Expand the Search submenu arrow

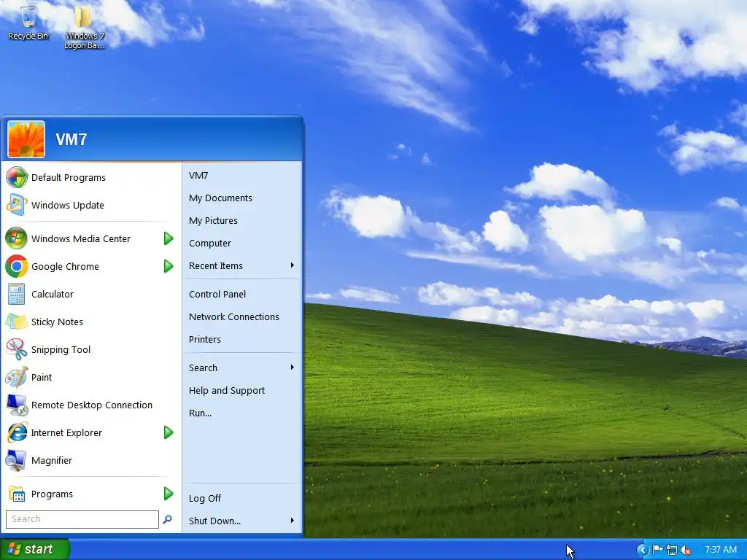pos(292,367)
